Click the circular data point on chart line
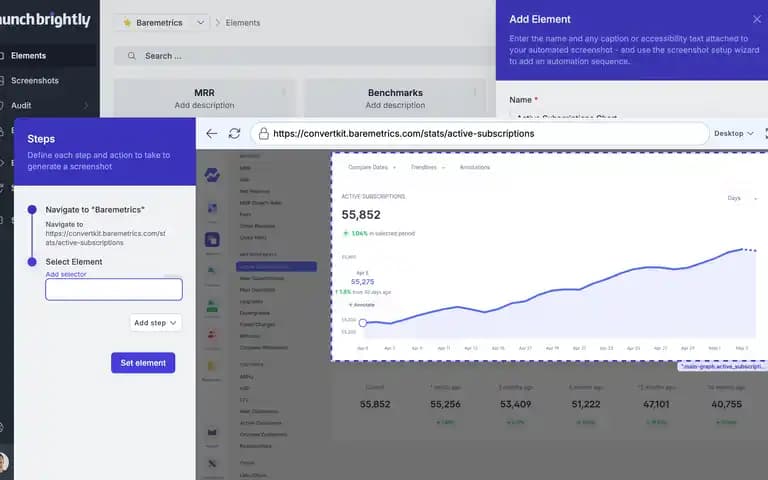The height and width of the screenshot is (480, 768). tap(363, 323)
